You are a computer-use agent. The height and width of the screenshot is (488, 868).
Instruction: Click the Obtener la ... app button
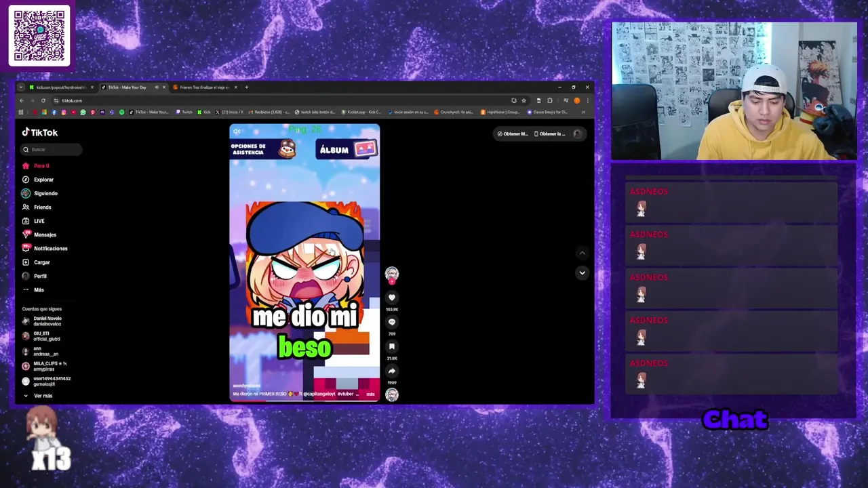(x=550, y=134)
